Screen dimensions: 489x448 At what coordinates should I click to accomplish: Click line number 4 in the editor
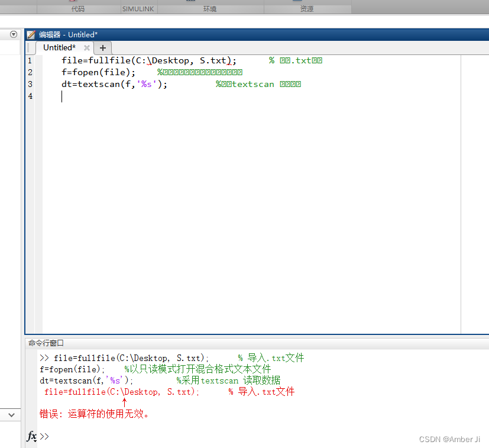coord(30,96)
